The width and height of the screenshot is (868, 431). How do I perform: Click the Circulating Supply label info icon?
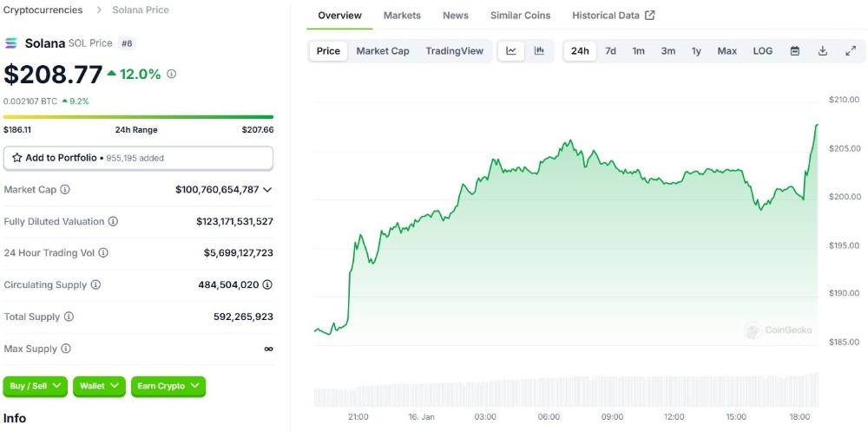click(95, 284)
